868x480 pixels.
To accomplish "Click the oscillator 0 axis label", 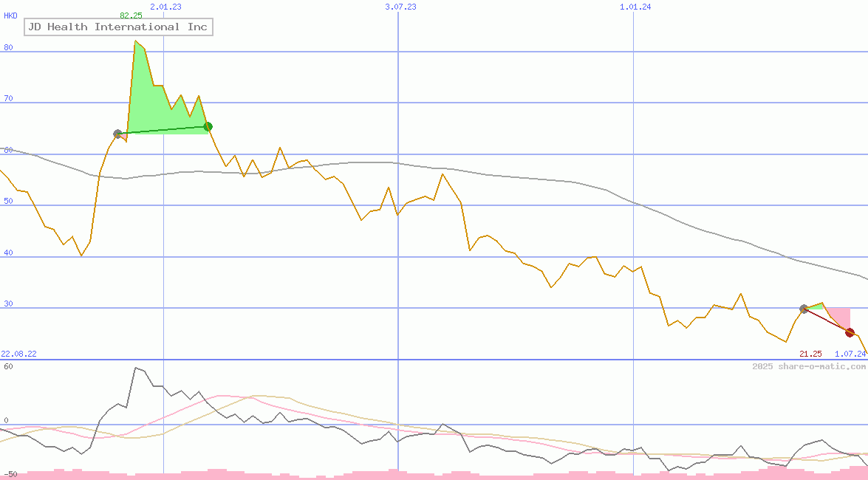I will coord(6,421).
